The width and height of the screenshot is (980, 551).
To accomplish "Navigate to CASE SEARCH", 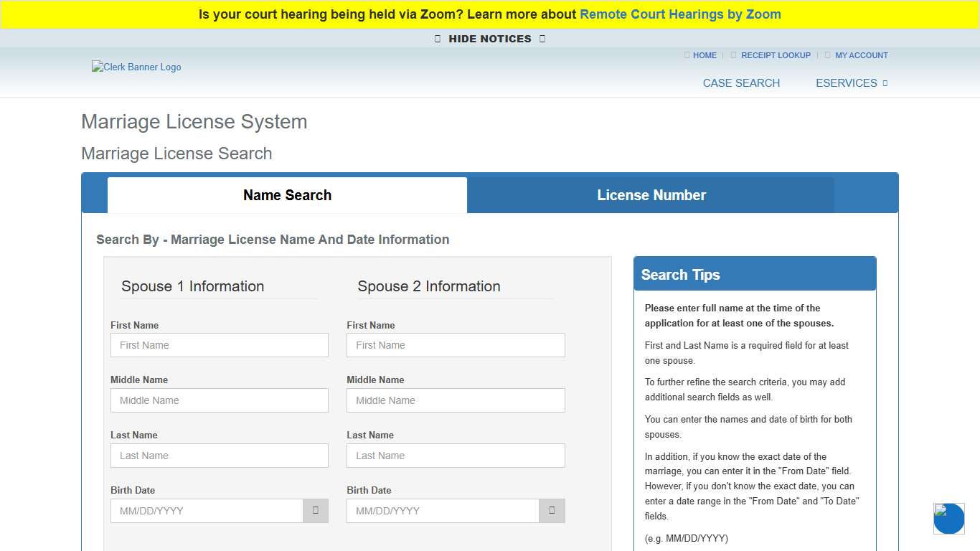I will coord(741,83).
